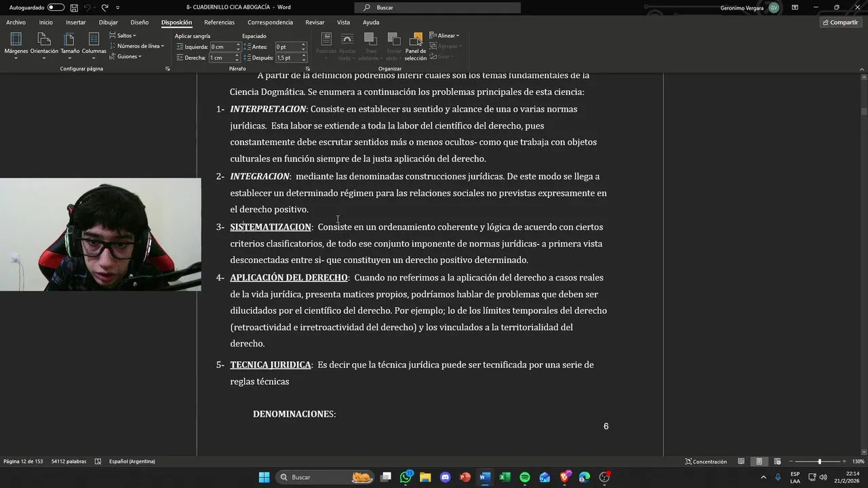Open the Panel de selección
868x488 pixels.
point(416,46)
